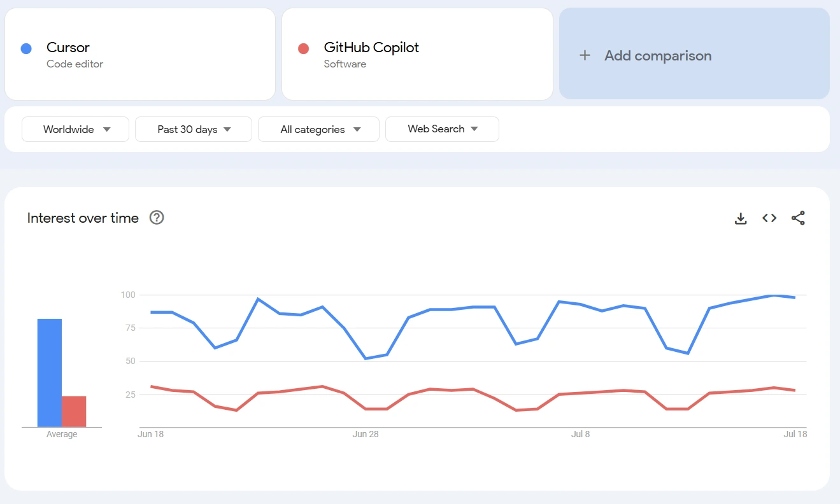Screen dimensions: 840x504
Task: Click the 75 y-axis label
Action: (131, 328)
